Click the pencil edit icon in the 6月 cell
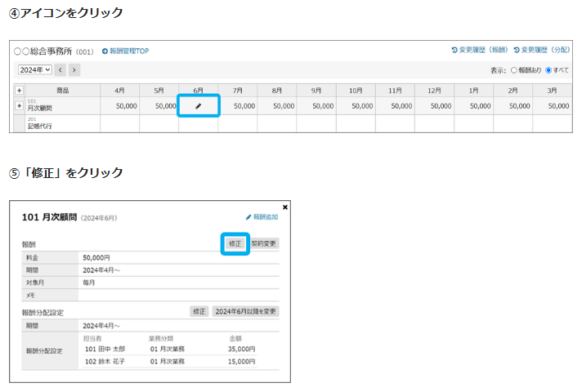The width and height of the screenshot is (582, 392). [198, 106]
